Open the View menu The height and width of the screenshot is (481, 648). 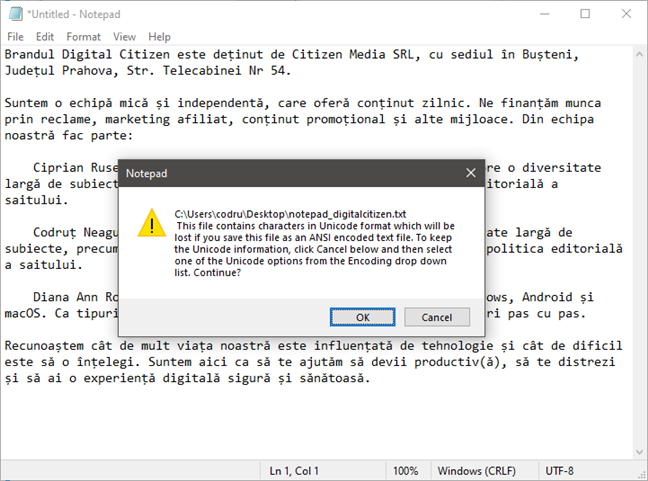(x=124, y=37)
